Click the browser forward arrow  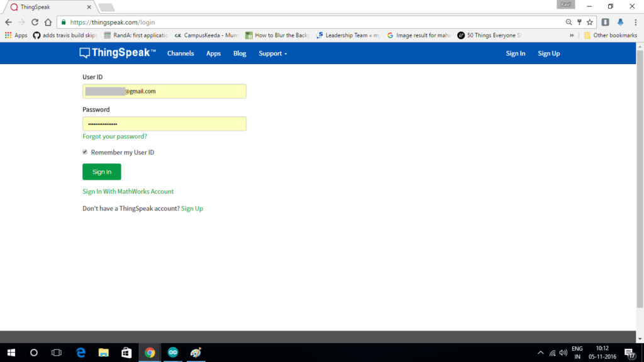[x=22, y=22]
